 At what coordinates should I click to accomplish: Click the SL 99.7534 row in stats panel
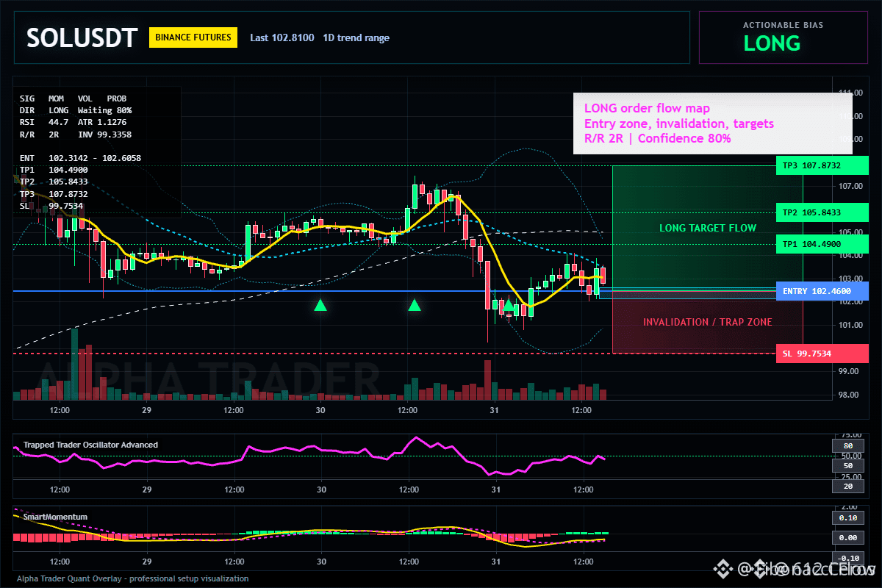[51, 205]
